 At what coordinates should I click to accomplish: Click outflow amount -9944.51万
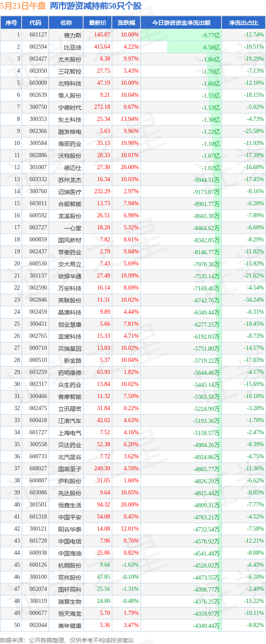pyautogui.click(x=206, y=179)
